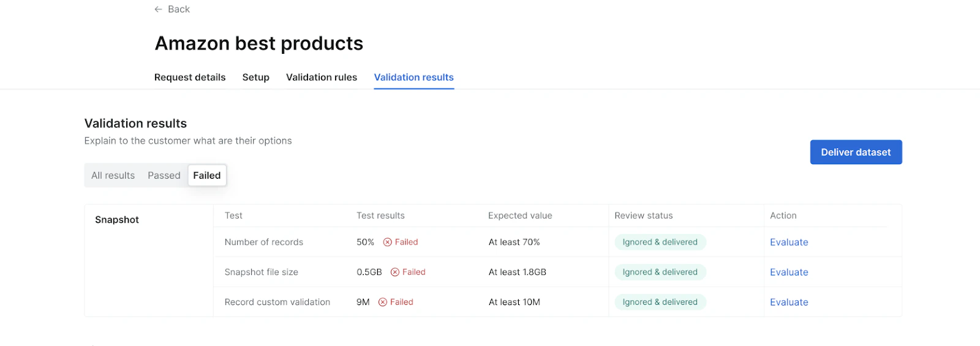Switch to the Setup tab
This screenshot has height=346, width=980.
pos(256,77)
